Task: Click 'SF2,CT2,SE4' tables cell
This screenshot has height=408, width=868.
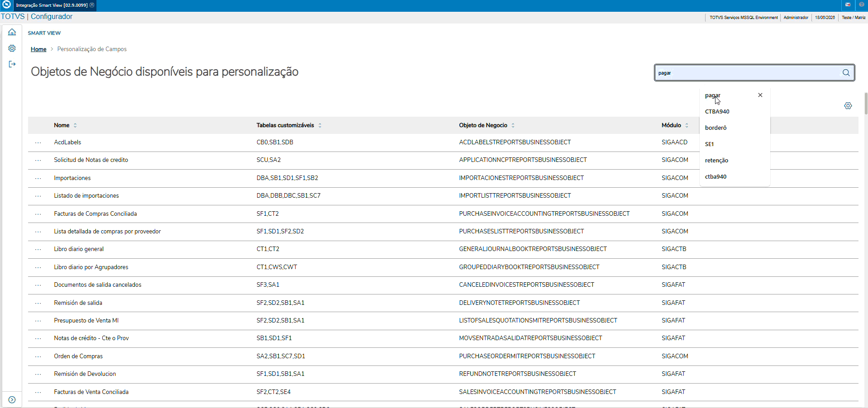Action: 273,392
